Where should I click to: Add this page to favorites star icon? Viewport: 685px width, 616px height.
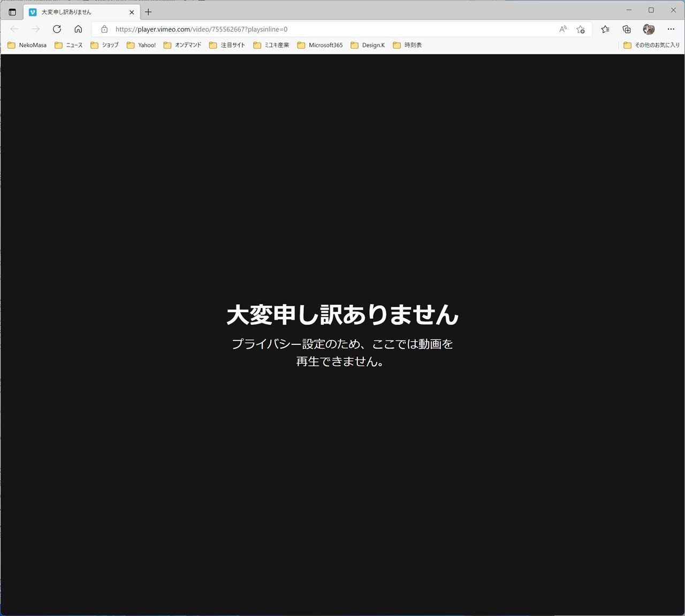pyautogui.click(x=581, y=29)
